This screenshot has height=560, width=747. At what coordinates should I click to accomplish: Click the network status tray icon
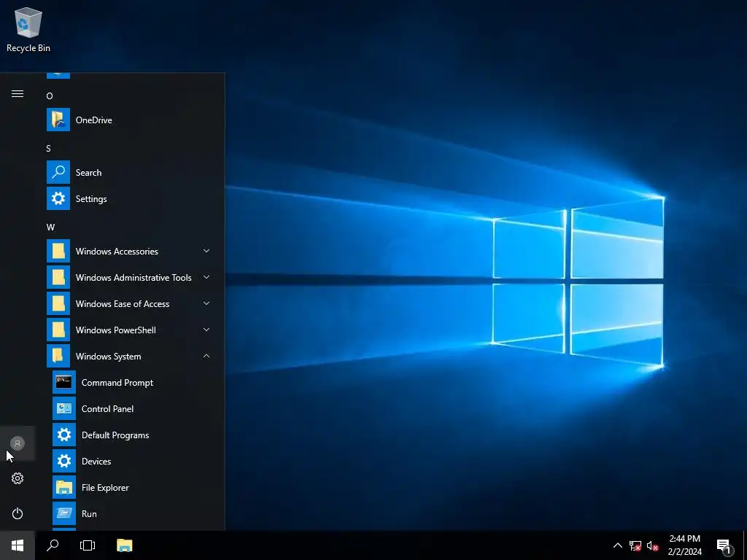[635, 545]
